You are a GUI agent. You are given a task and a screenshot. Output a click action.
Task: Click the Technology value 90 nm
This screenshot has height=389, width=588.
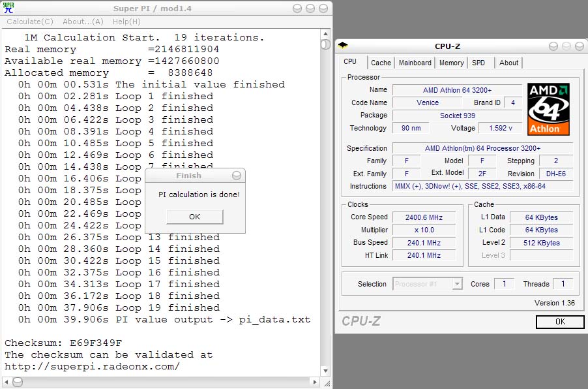[x=411, y=128]
